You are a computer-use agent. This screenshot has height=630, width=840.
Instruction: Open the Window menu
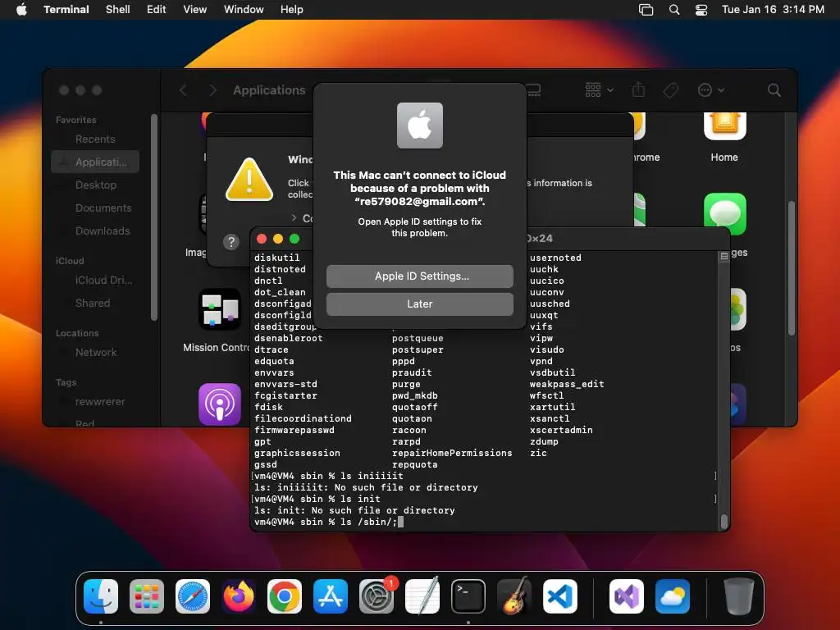point(244,10)
